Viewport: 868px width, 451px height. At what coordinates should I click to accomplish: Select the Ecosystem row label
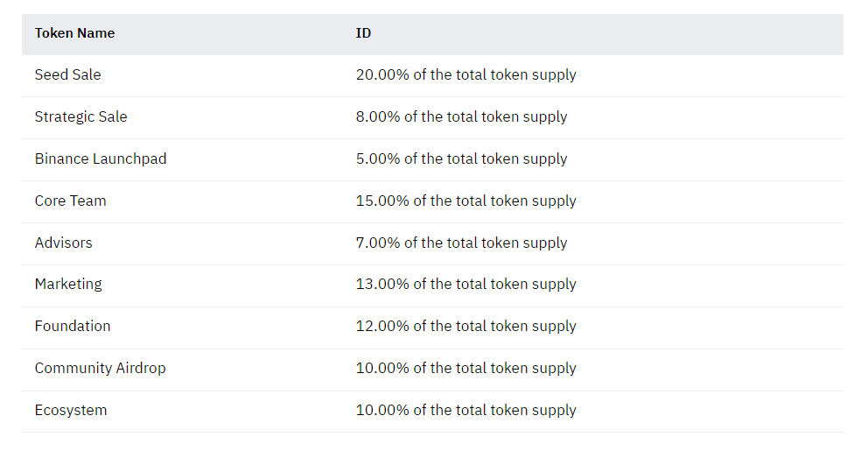point(70,411)
